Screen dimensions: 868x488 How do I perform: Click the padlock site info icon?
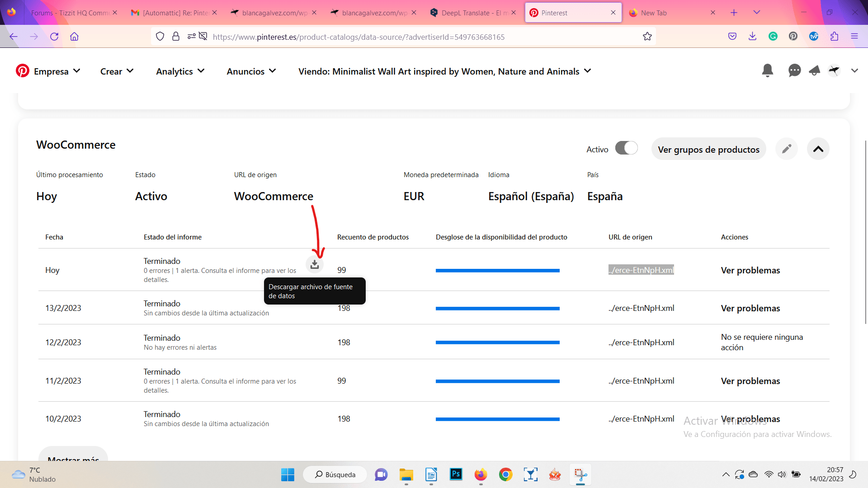coord(176,37)
